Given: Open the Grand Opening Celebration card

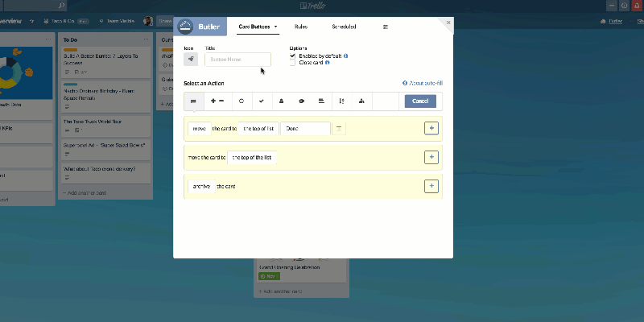Looking at the screenshot, I should point(301,270).
